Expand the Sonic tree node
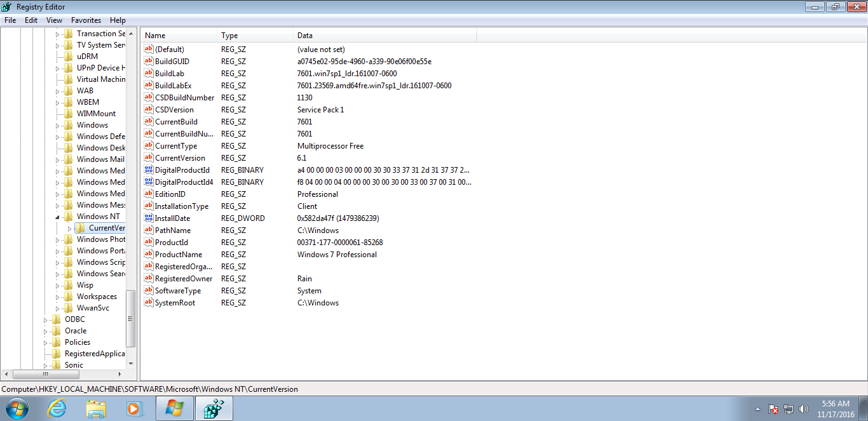 point(46,365)
